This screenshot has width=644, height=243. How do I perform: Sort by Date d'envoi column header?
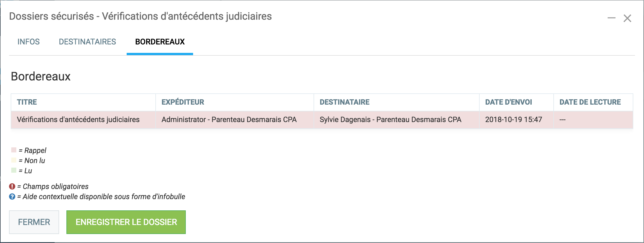click(508, 102)
